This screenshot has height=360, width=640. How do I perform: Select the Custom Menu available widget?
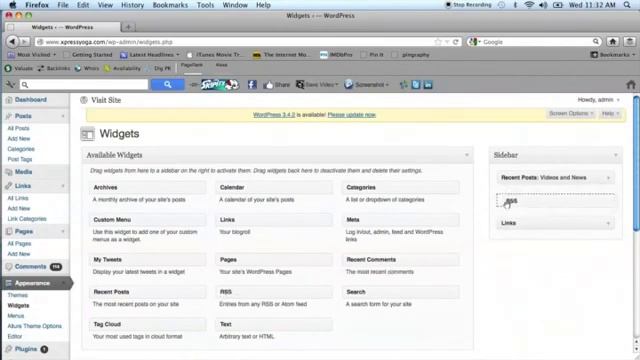tap(147, 220)
